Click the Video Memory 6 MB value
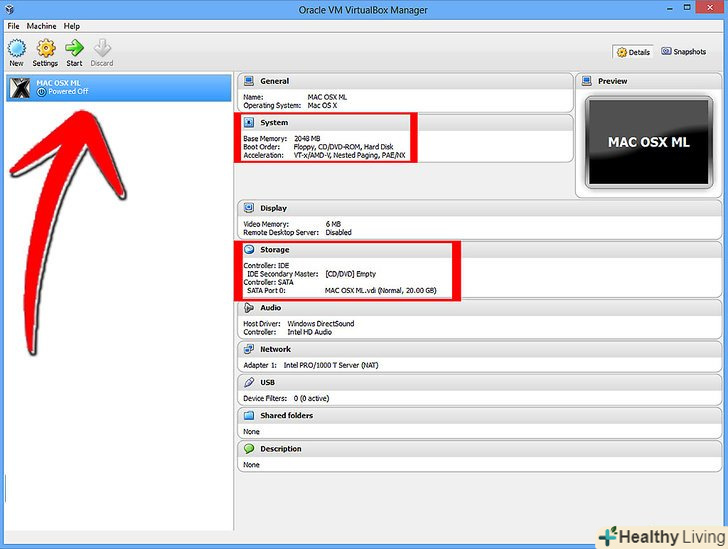Viewport: 728px width, 549px height. [333, 224]
